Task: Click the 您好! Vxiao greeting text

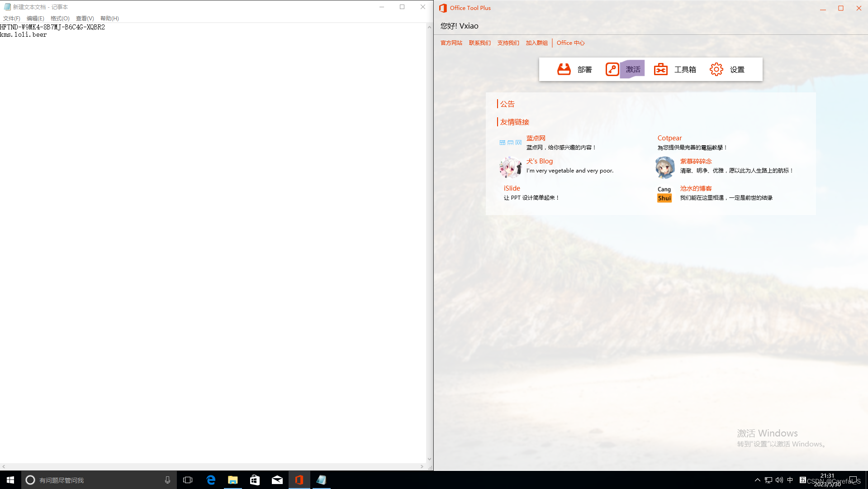Action: (x=459, y=26)
